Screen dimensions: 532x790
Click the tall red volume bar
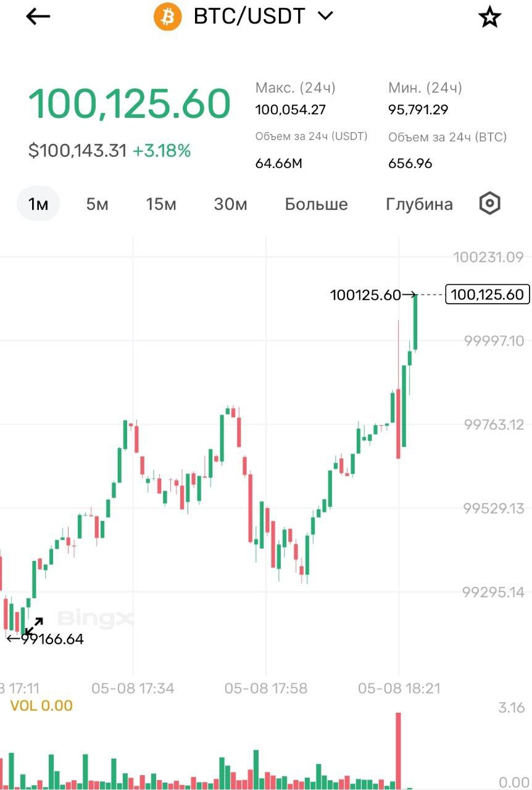point(398,750)
